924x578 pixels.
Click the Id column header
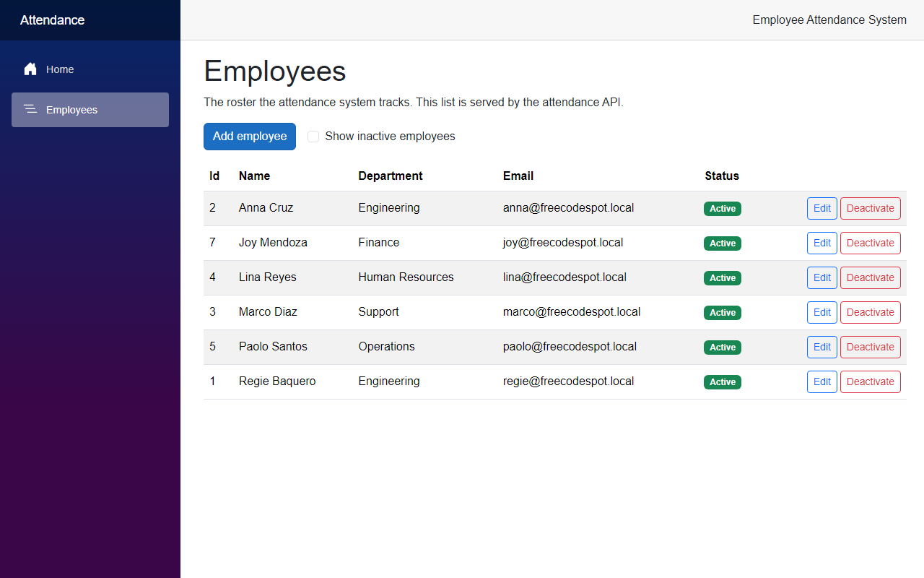pos(214,176)
